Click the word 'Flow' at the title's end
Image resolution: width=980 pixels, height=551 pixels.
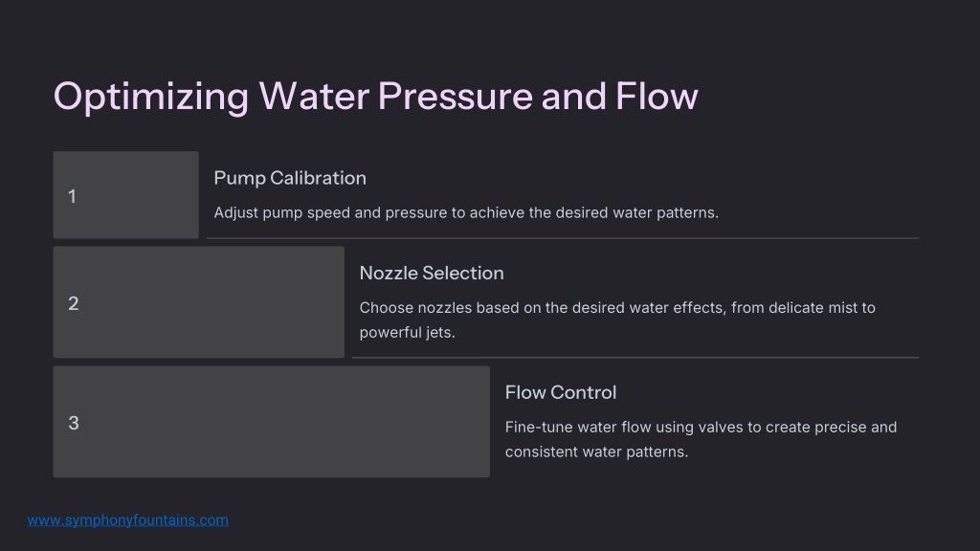[x=657, y=97]
